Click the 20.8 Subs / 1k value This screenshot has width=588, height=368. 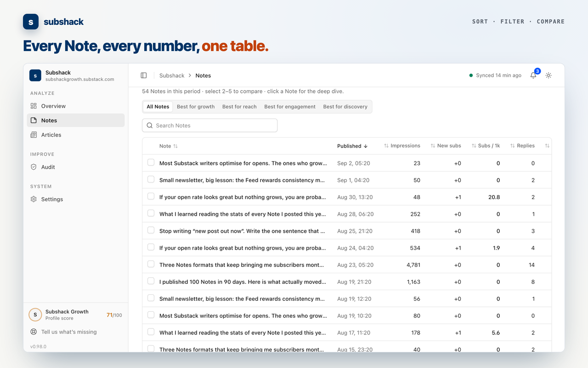(x=494, y=197)
